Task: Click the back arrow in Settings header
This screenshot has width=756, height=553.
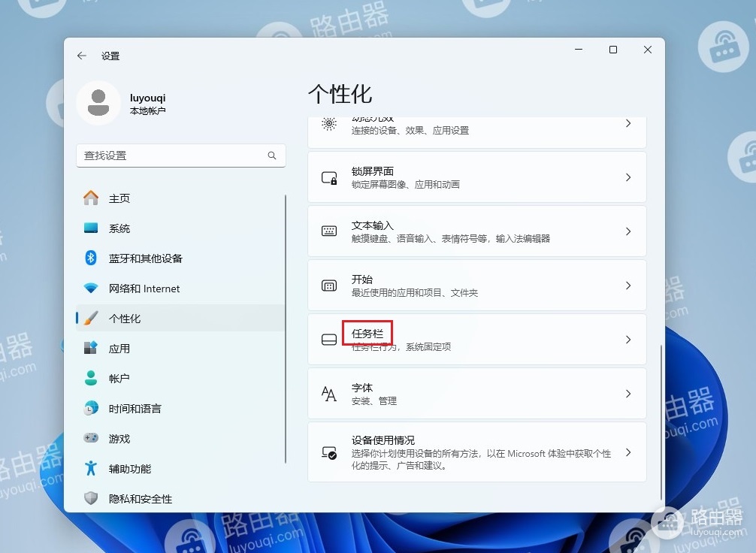Action: [x=81, y=56]
